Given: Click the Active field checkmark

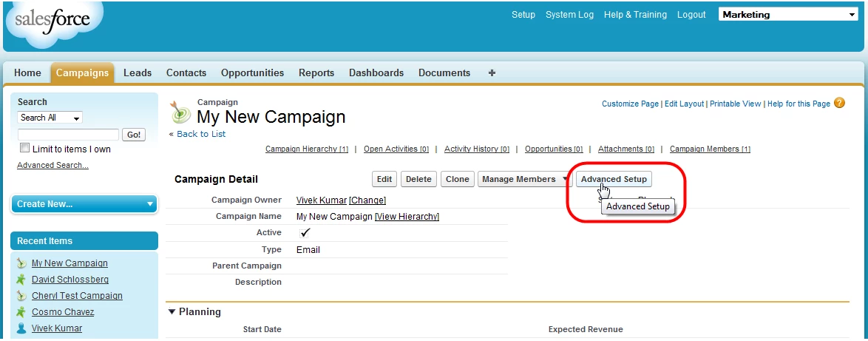Looking at the screenshot, I should click(x=305, y=232).
